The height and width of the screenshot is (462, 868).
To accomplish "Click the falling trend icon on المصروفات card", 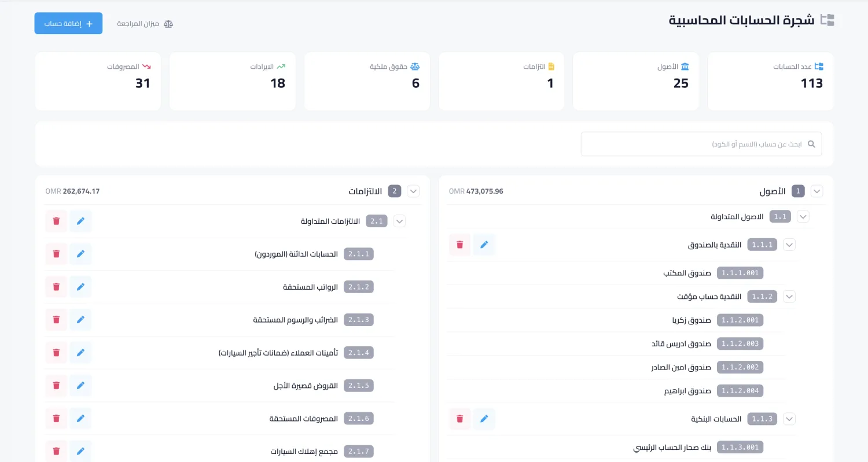I will click(x=146, y=66).
